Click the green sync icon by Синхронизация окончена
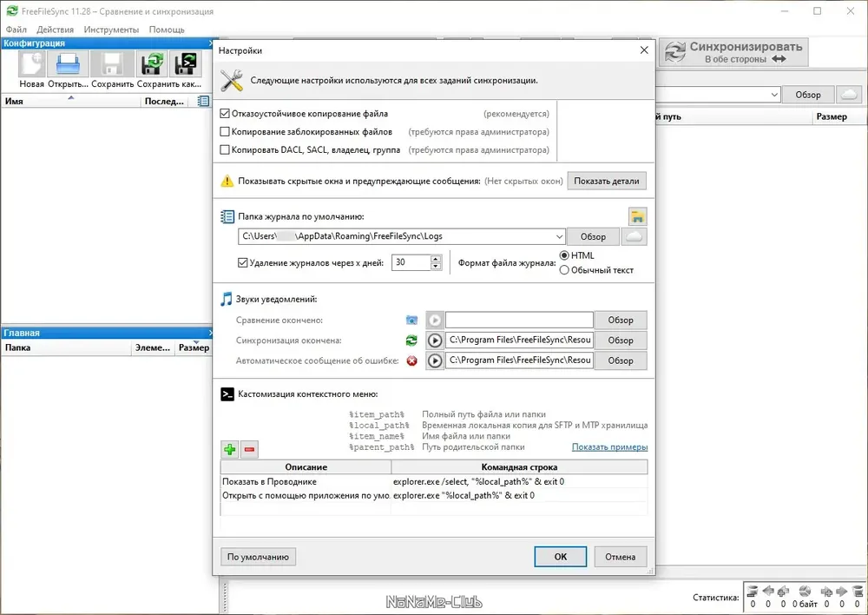868x615 pixels. click(411, 341)
